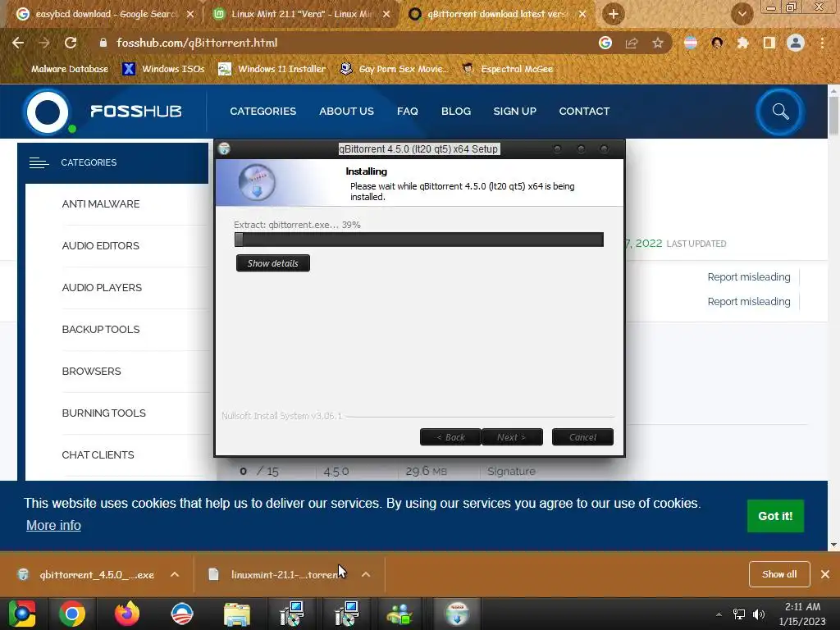This screenshot has height=630, width=840.
Task: Open the Windows 11 Installer bookmark
Action: [x=272, y=69]
